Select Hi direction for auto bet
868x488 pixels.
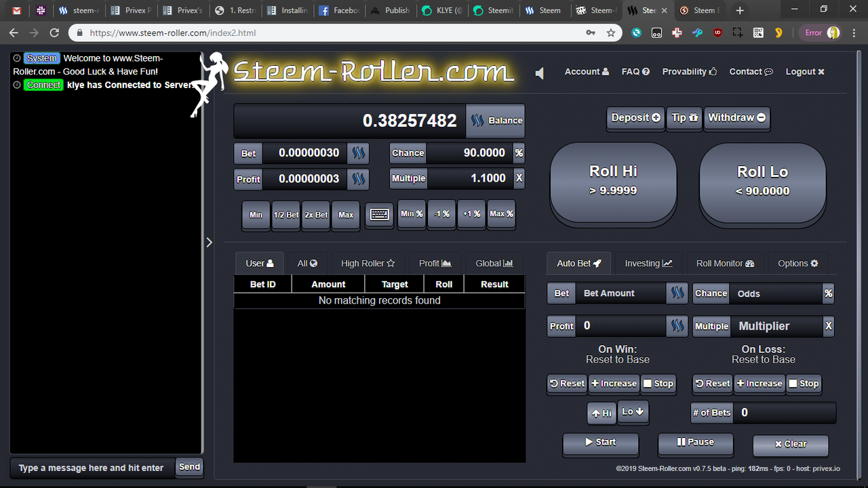pos(601,413)
